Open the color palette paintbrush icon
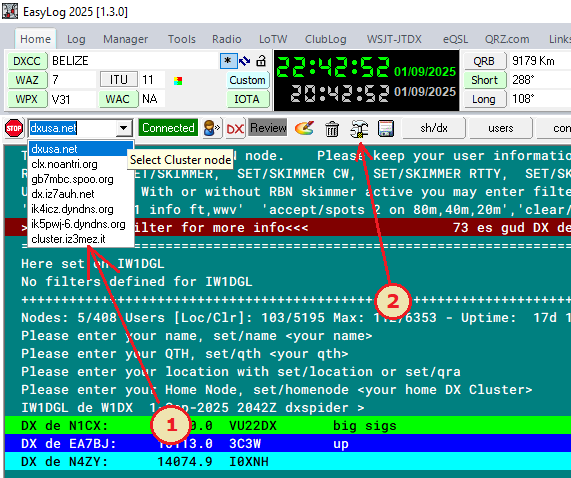571x478 pixels. (x=304, y=128)
